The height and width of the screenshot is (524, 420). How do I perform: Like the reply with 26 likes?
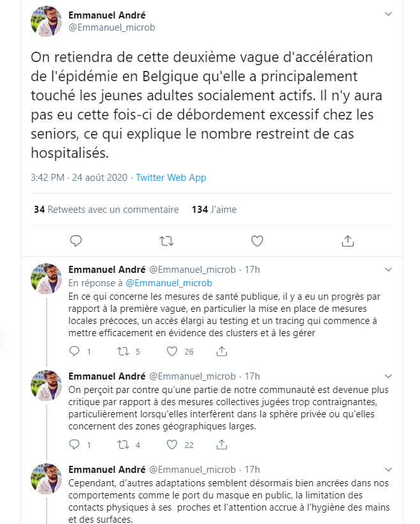pyautogui.click(x=172, y=351)
